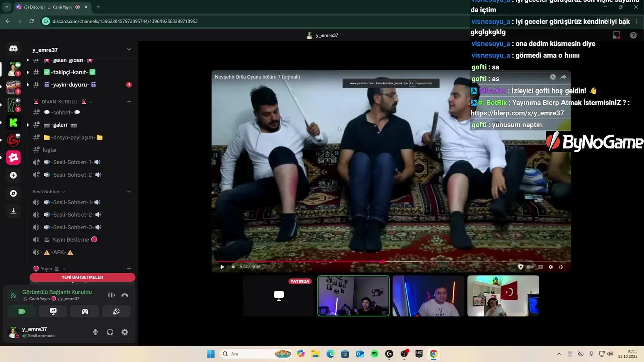This screenshot has height=362, width=644.
Task: Collapse the Yayın category
Action: click(x=50, y=269)
